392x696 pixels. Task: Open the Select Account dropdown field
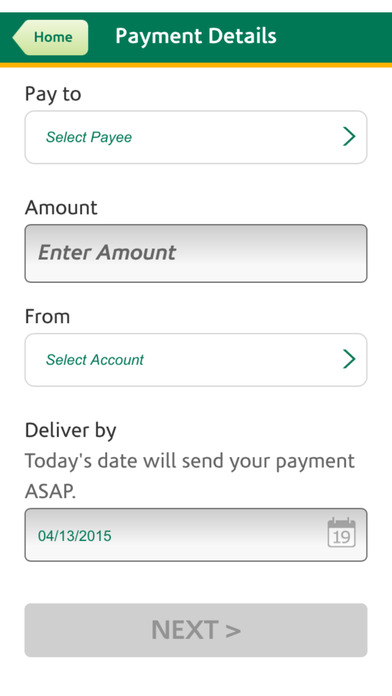[x=196, y=360]
